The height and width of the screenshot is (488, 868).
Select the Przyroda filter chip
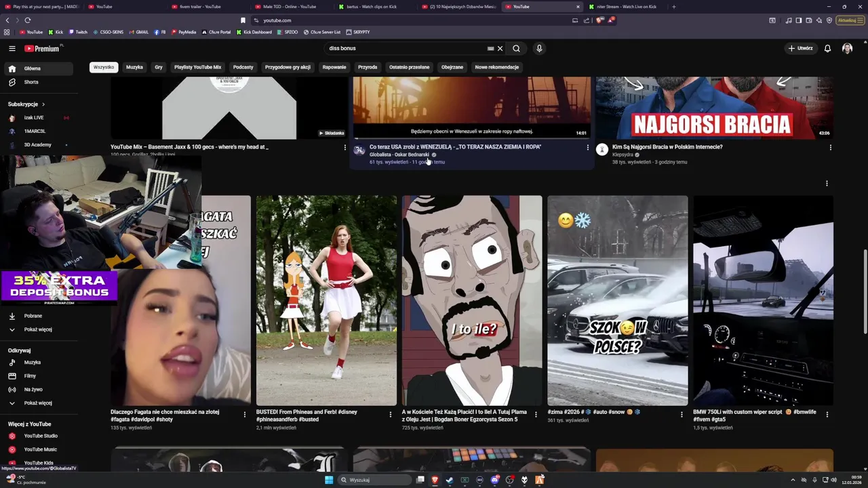[x=368, y=67]
